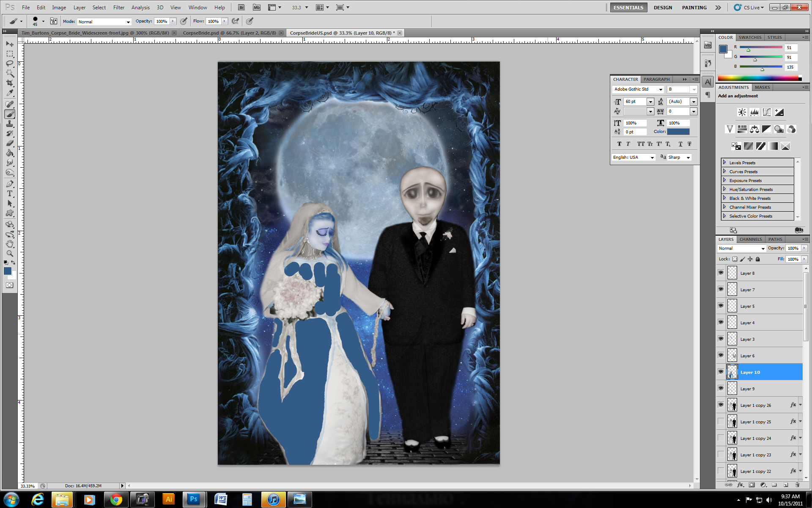Hide Layer 8 visibility
Viewport: 812px width, 508px height.
(721, 273)
